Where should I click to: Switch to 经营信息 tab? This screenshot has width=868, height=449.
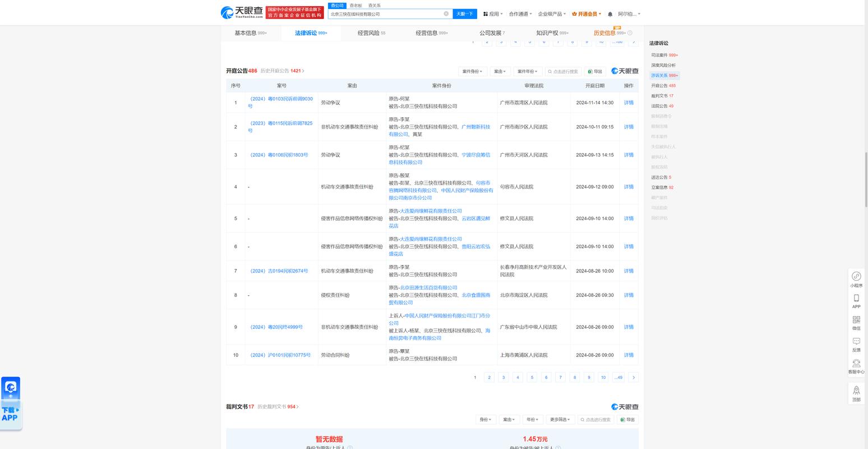click(432, 33)
